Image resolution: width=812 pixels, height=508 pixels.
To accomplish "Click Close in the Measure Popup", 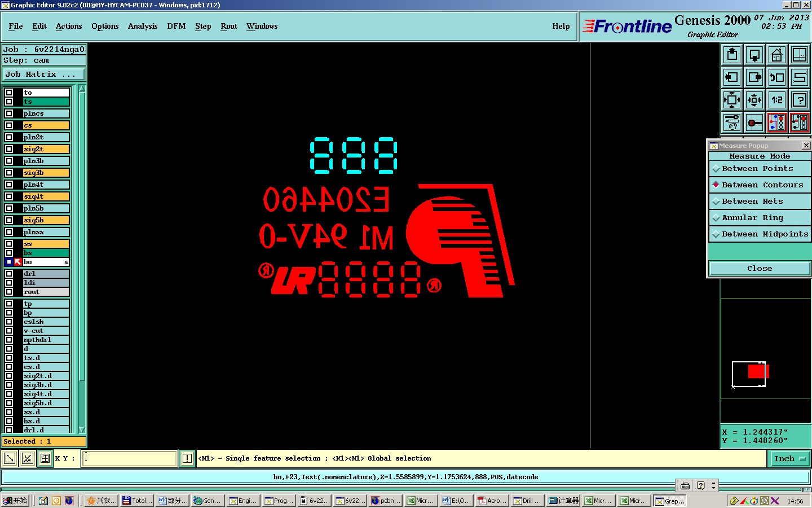I will [760, 269].
